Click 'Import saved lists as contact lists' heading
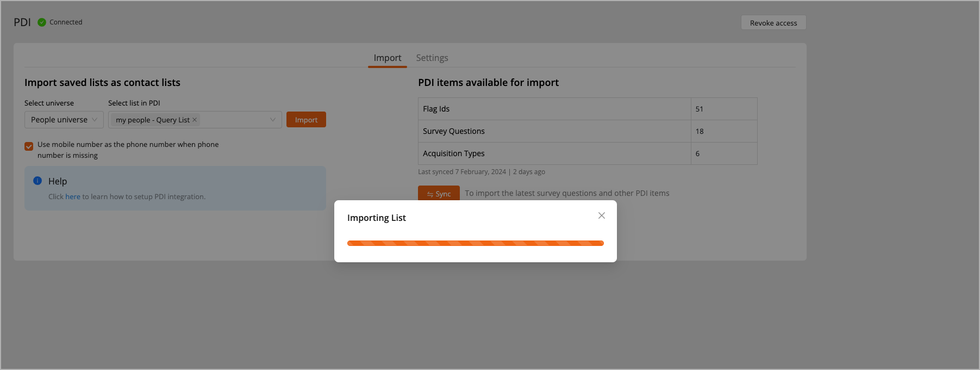Screen dimensions: 980x370 tap(102, 83)
